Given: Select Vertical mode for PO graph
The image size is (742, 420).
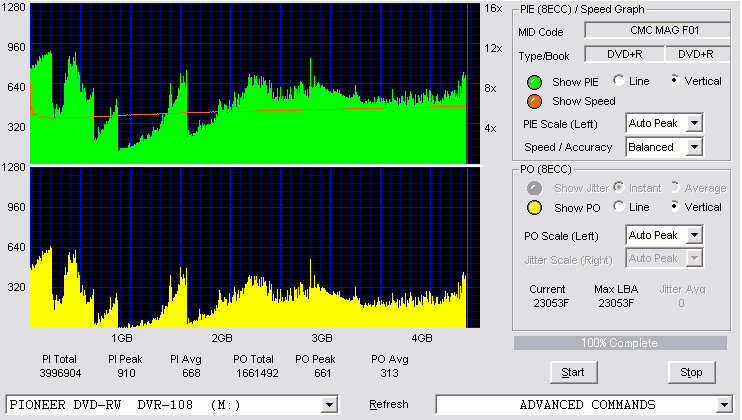Looking at the screenshot, I should (675, 206).
